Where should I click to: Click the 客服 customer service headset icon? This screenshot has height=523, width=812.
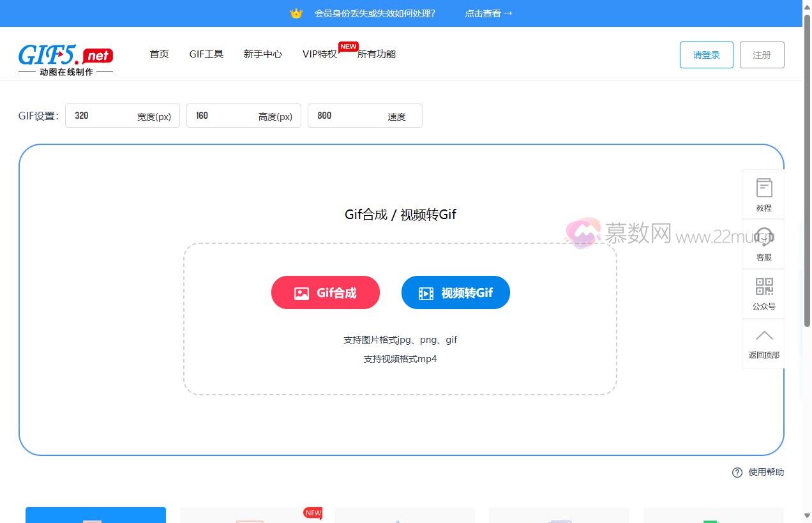pyautogui.click(x=763, y=236)
